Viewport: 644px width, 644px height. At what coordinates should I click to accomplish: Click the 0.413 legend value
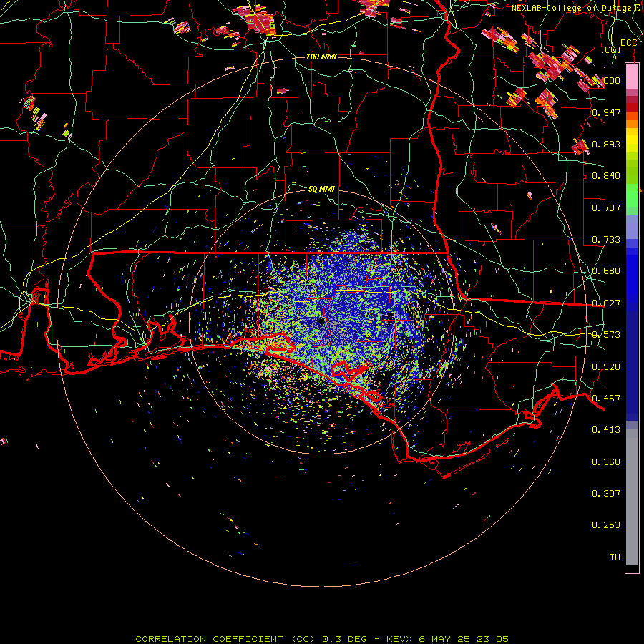(x=606, y=430)
